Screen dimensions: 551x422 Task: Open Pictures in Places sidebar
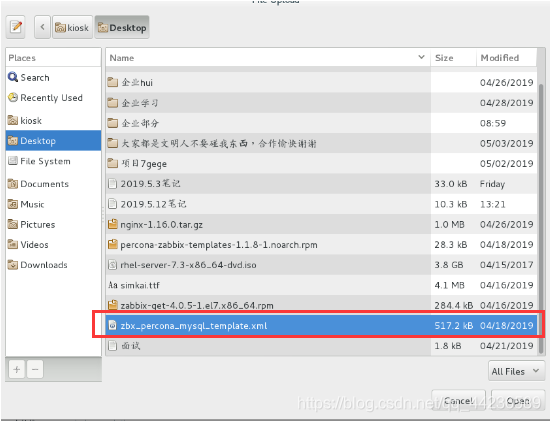click(x=53, y=224)
